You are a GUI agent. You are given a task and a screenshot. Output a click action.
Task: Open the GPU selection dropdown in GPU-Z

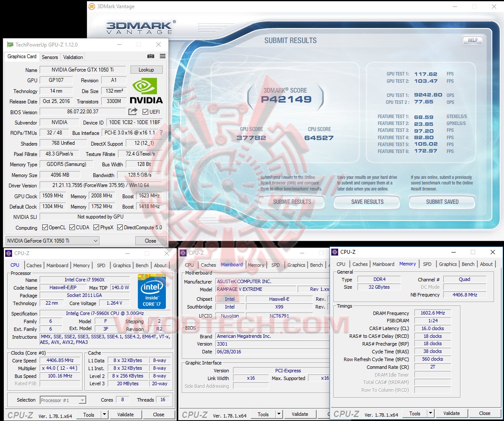[x=53, y=240]
